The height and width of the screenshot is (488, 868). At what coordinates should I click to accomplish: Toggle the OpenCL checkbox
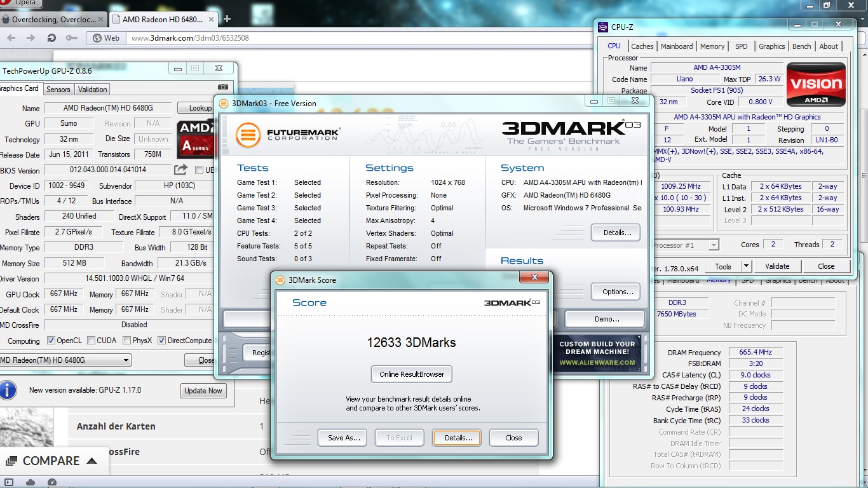tap(51, 341)
